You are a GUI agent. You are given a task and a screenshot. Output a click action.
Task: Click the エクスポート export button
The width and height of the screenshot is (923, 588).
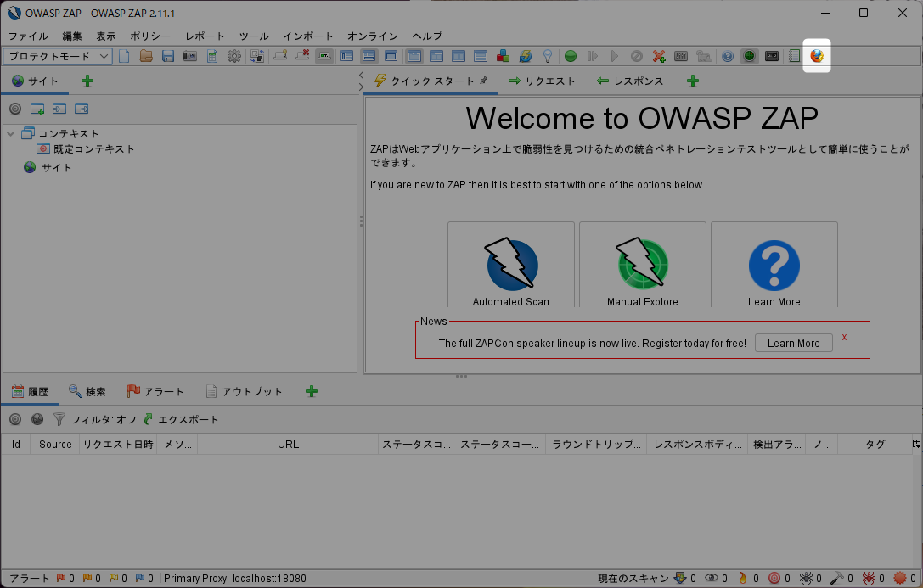point(182,419)
